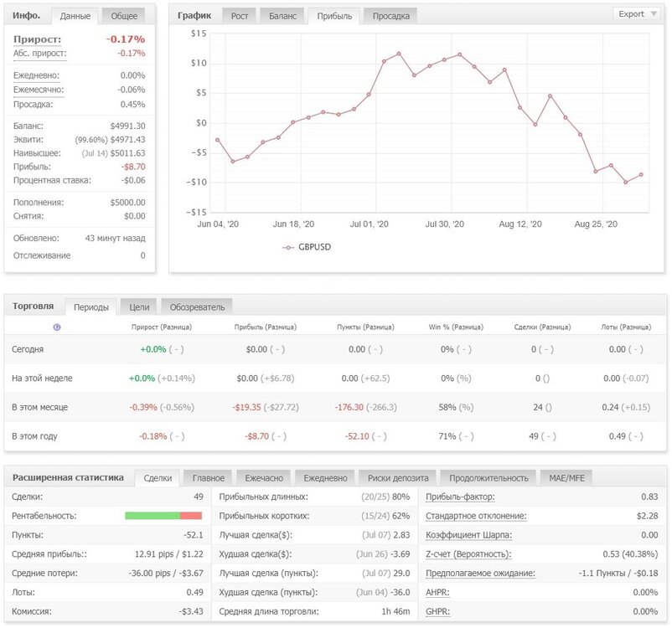Image resolution: width=672 pixels, height=628 pixels.
Task: Open the MAE/MFE tab
Action: (x=566, y=478)
